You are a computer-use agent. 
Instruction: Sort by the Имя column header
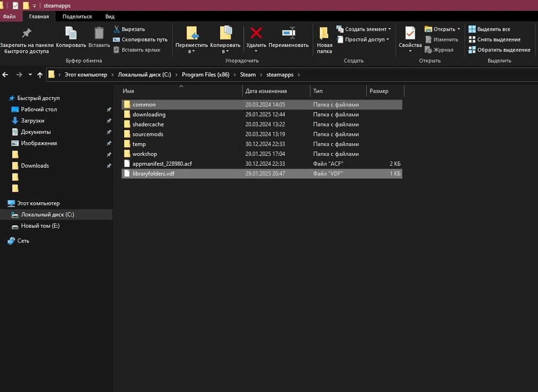[x=181, y=91]
